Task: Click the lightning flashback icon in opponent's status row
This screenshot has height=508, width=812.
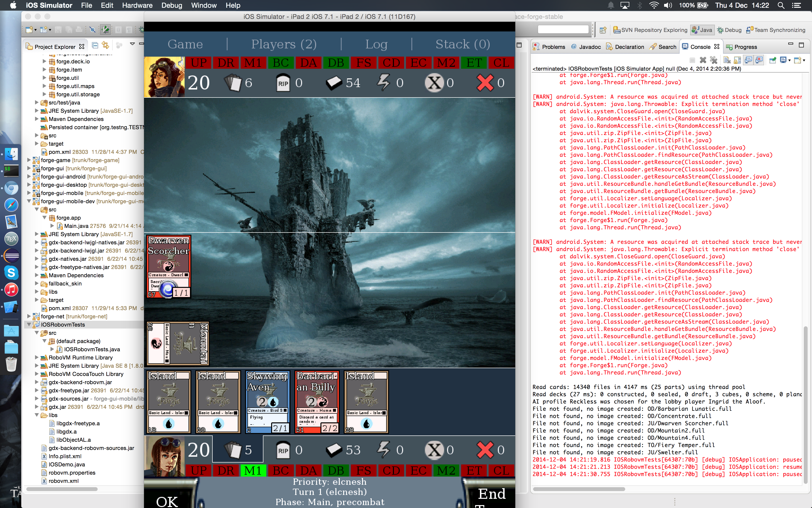Action: coord(384,83)
